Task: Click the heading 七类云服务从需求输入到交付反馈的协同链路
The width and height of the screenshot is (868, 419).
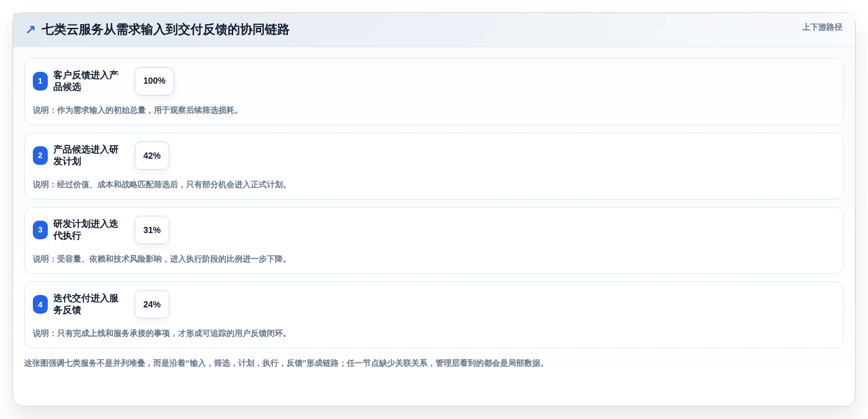Action: 166,30
